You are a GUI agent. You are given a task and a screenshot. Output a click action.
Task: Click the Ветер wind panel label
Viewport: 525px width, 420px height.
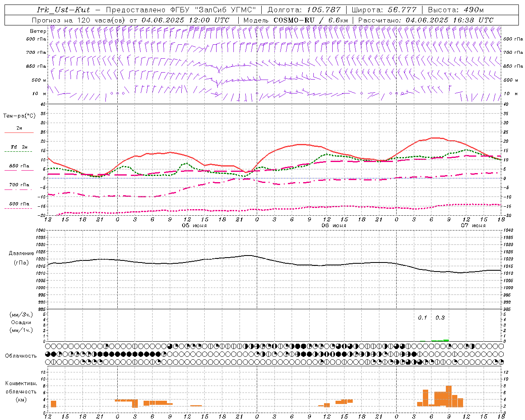pyautogui.click(x=38, y=31)
